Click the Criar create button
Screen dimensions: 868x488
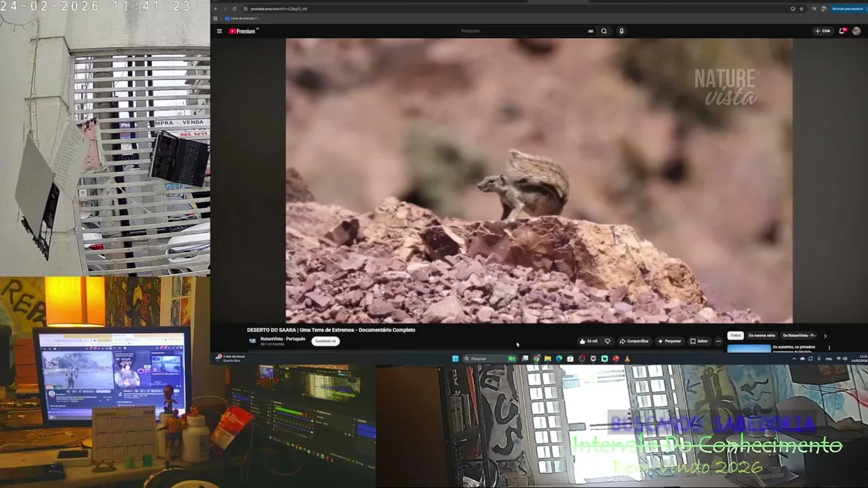click(823, 31)
